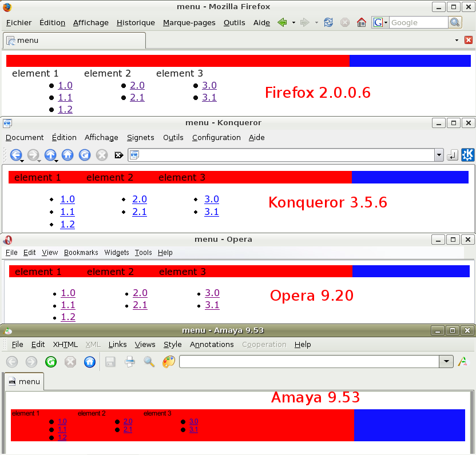Select the Amaya menu document tab
476x455 pixels.
click(x=24, y=382)
